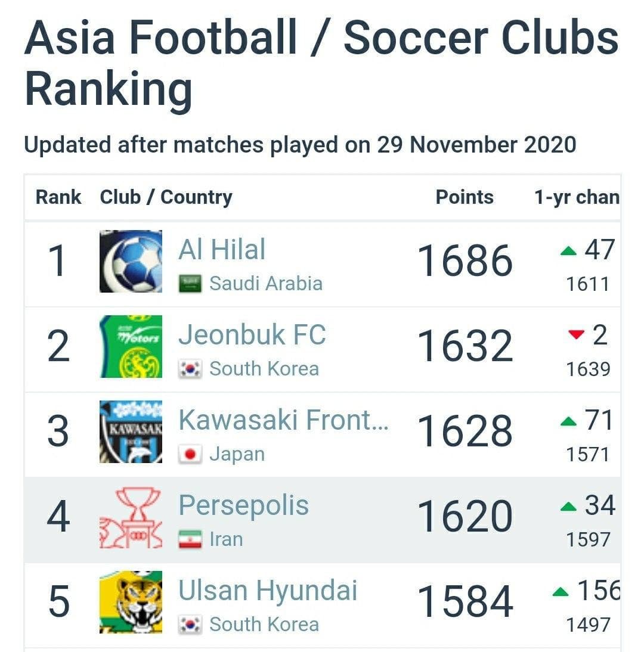Viewport: 644px width, 652px height.
Task: Open the Al Hilal club link
Action: (222, 249)
